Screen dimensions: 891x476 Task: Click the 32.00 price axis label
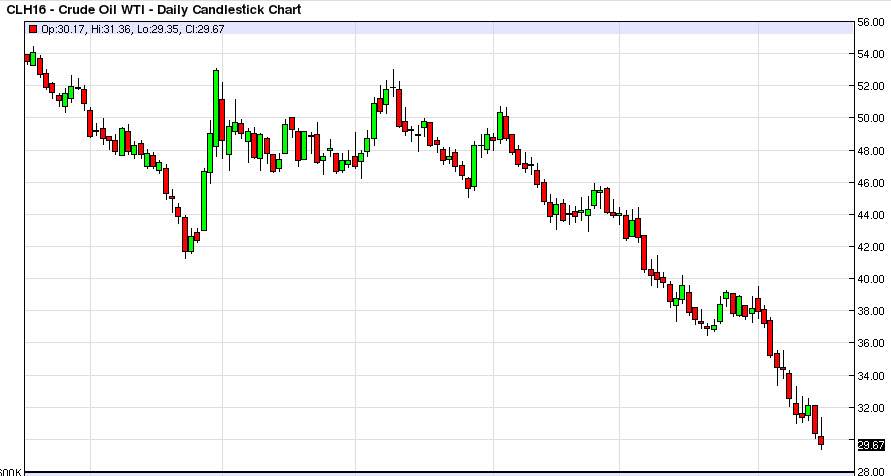[x=871, y=408]
